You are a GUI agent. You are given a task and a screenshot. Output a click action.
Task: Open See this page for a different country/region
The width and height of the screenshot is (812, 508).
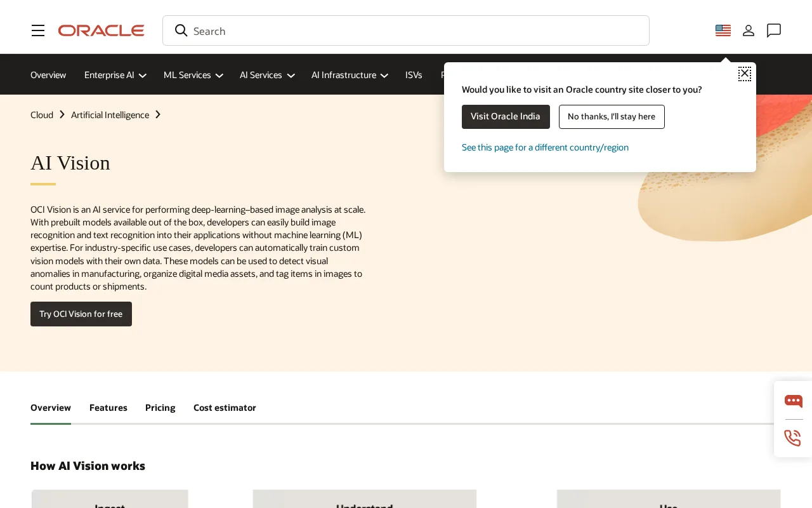click(x=545, y=147)
